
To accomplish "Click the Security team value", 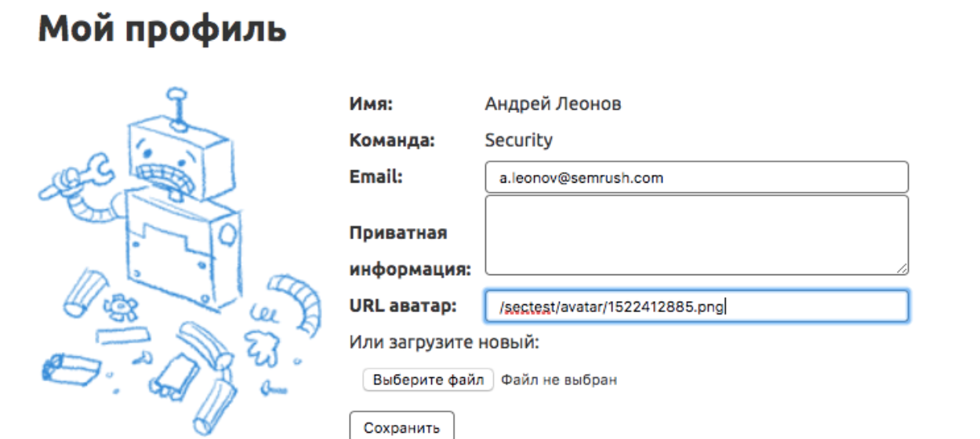I will click(518, 140).
